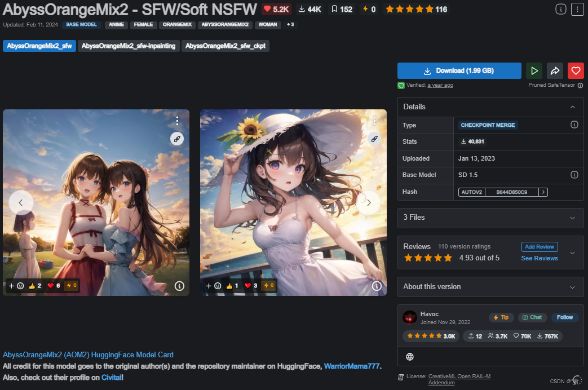Viewport: 588px width, 390px height.
Task: Click brush remix icon on first image
Action: [177, 139]
